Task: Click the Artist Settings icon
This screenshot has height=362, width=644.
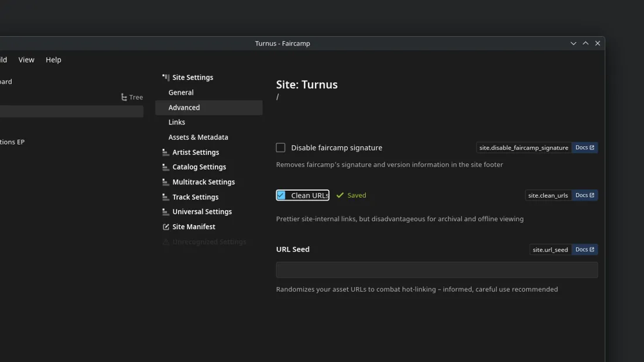Action: pos(166,152)
